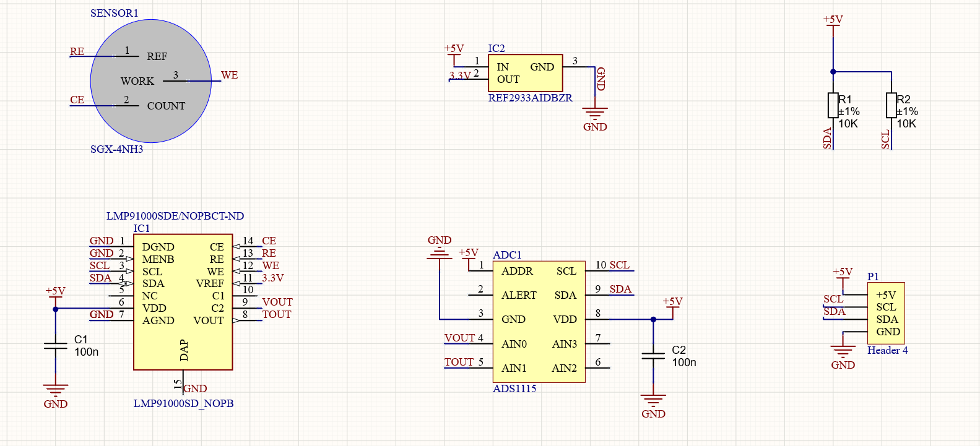Select the RE net label on IC1 pin 13

(x=269, y=253)
